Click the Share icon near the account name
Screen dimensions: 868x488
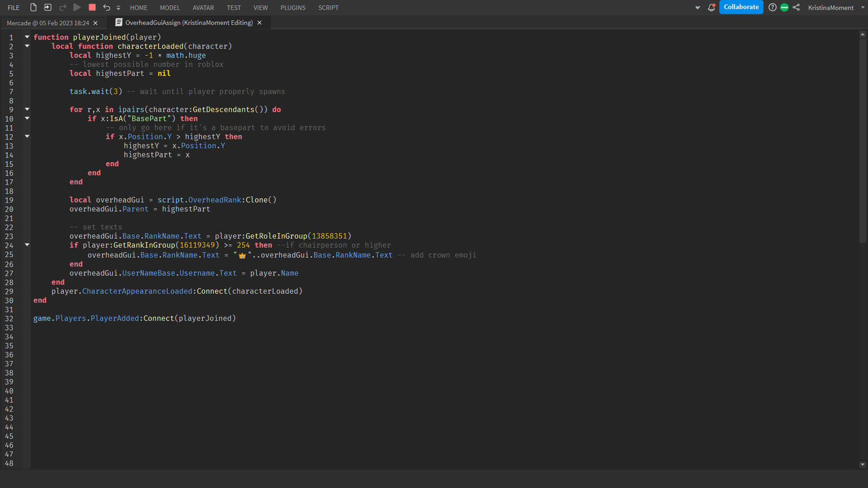click(x=796, y=7)
